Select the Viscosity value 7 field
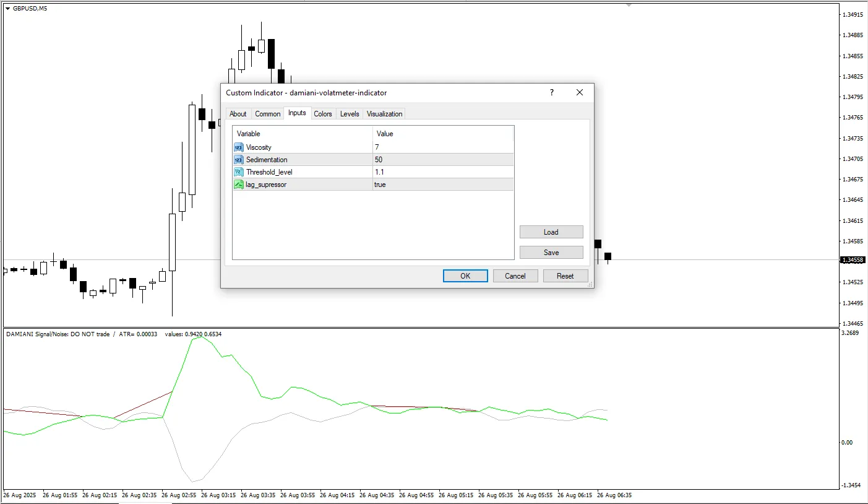 click(442, 147)
